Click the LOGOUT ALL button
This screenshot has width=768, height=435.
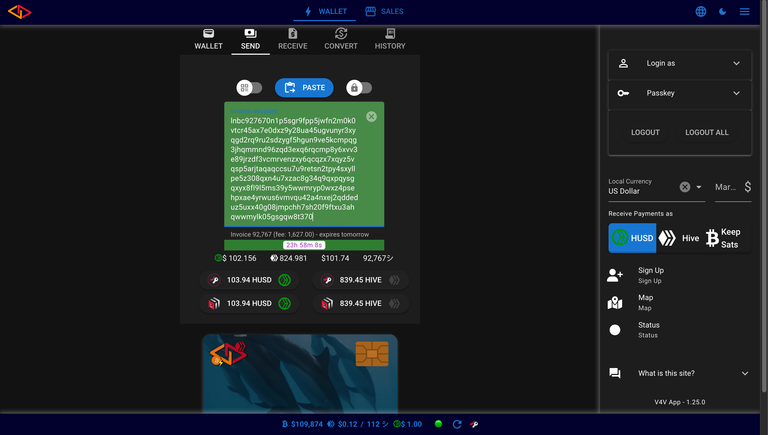707,132
